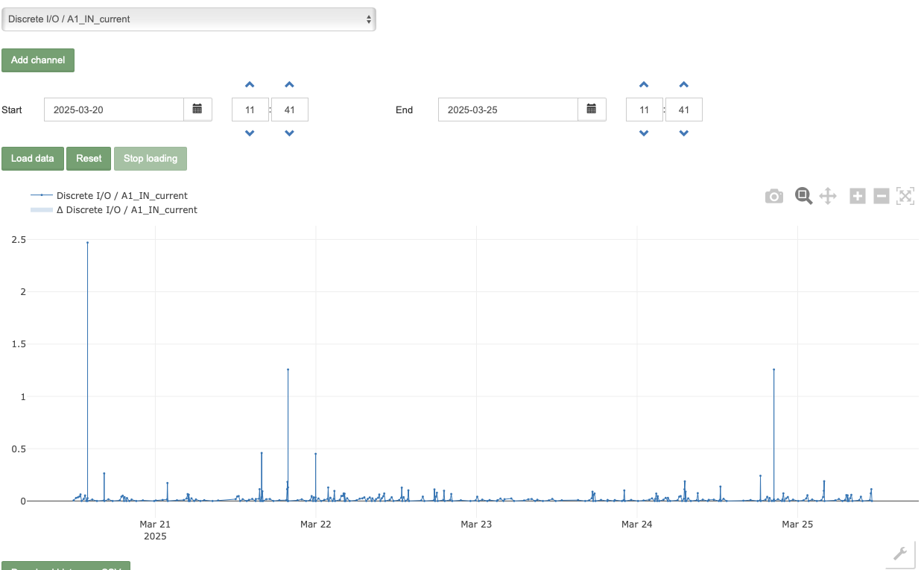Click the Start hour field showing 11
924x570 pixels.
click(x=250, y=110)
